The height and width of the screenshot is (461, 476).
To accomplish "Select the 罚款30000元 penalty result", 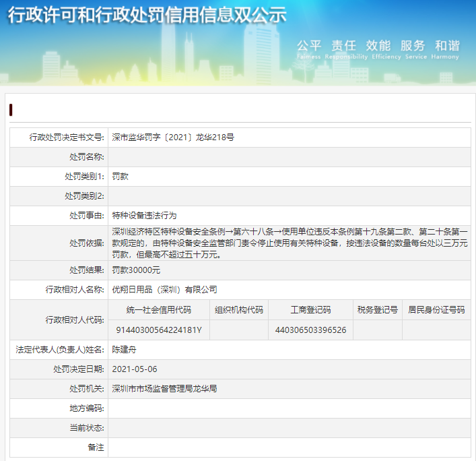I will (136, 270).
